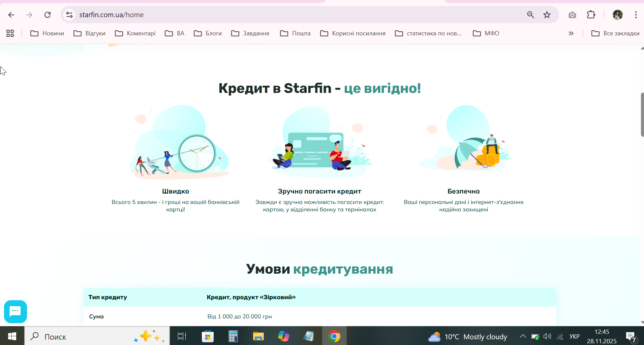Screen dimensions: 644x345
Task: Open the Chrome three-dot menu
Action: (636, 15)
